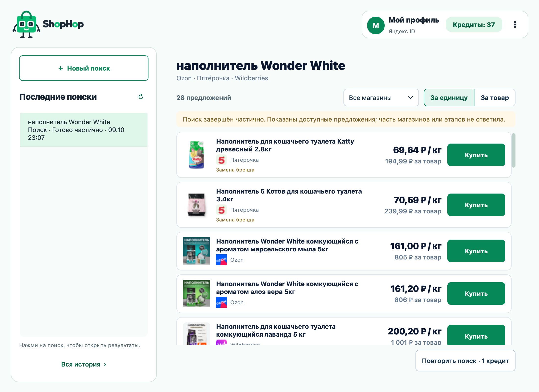Click the 69,64 ₽ / кг price
Viewport: 539px width, 392px height.
417,150
